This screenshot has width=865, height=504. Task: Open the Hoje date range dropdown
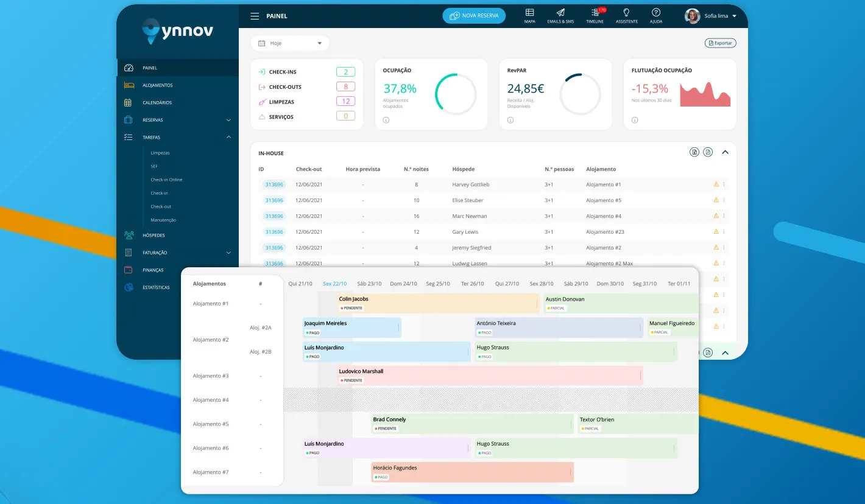(x=290, y=43)
